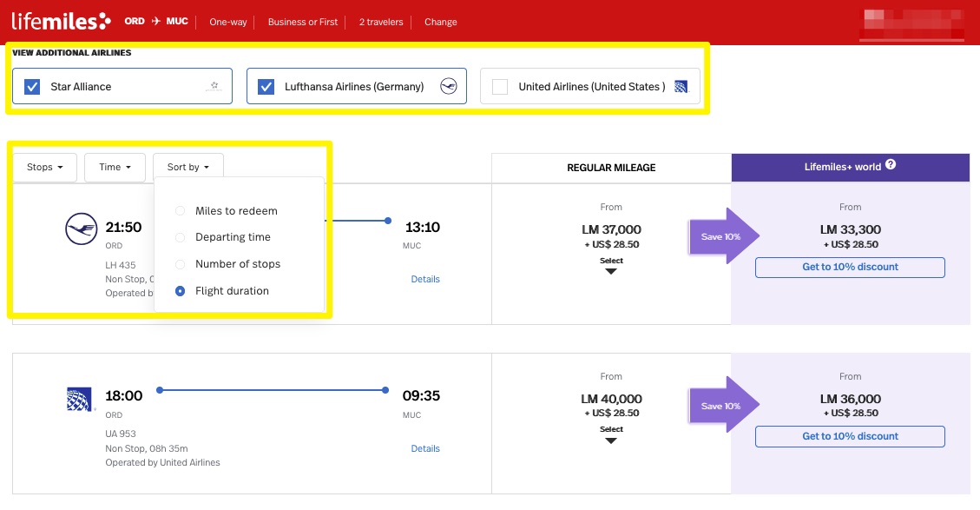The width and height of the screenshot is (980, 510).
Task: Choose Departing time sorting
Action: click(180, 237)
